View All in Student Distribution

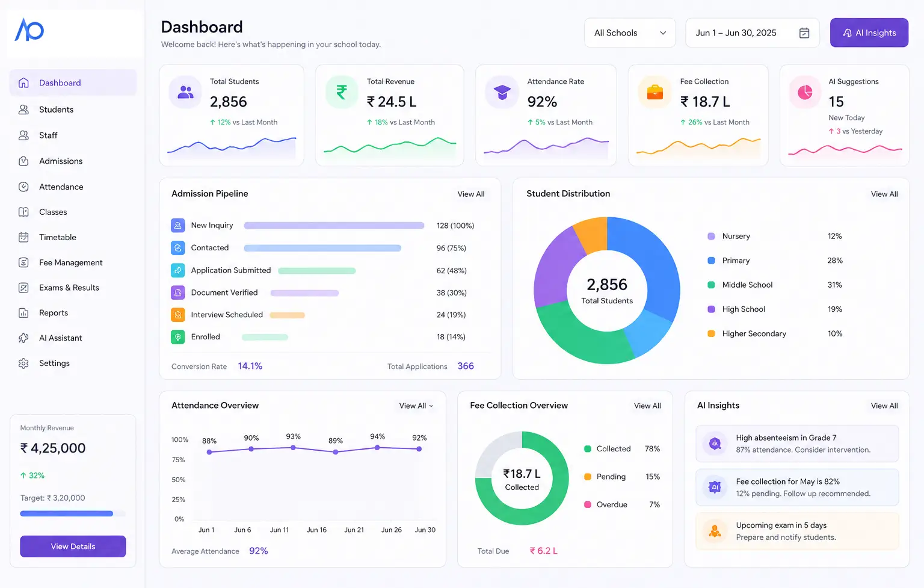click(884, 194)
